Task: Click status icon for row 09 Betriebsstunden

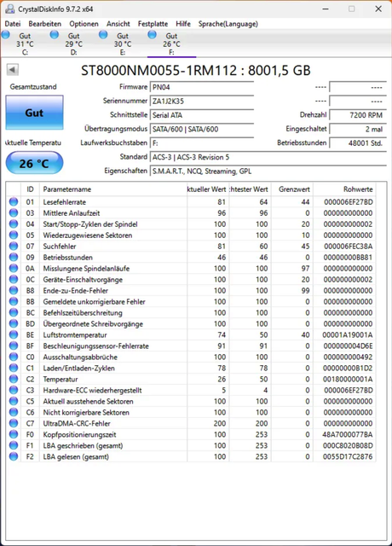Action: tap(14, 258)
